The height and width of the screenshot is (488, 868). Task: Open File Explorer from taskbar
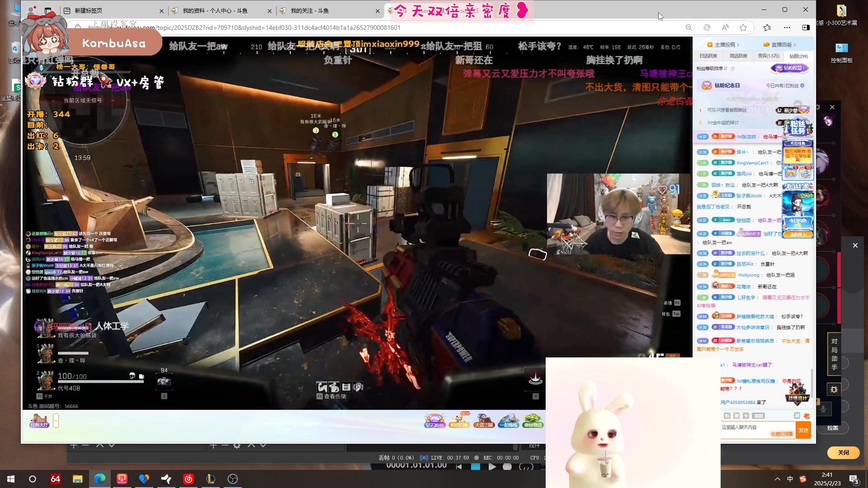pos(78,479)
